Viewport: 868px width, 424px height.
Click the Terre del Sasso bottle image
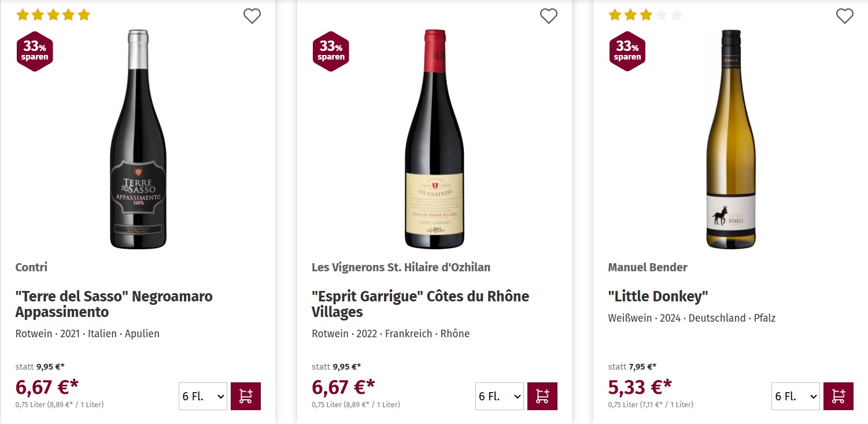(138, 139)
